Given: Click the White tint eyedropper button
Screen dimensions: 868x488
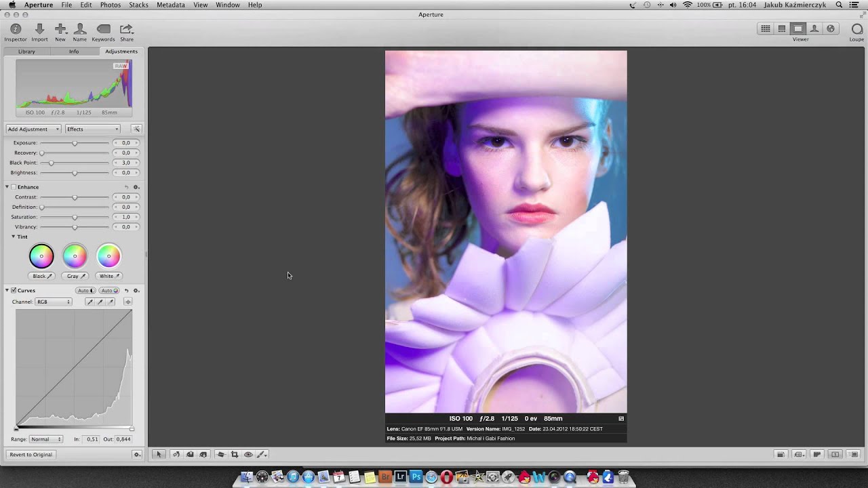Looking at the screenshot, I should (108, 276).
